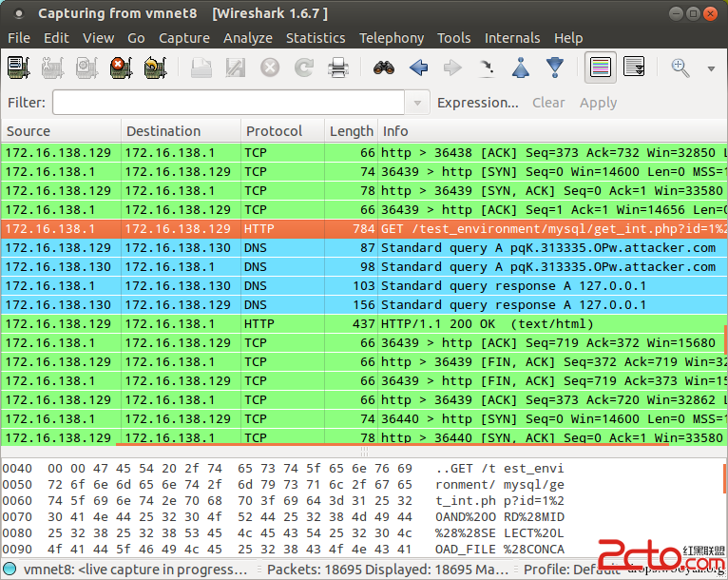Open the filter history dropdown
The height and width of the screenshot is (580, 728).
(x=417, y=103)
